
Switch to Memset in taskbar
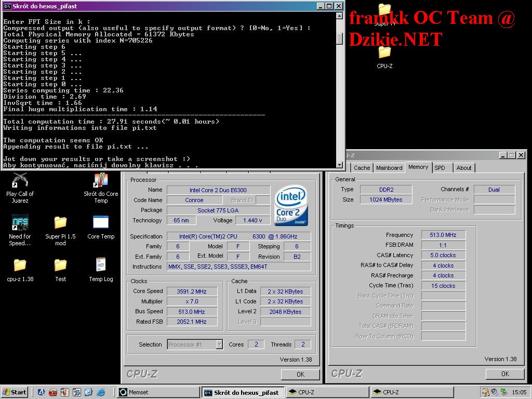(x=158, y=392)
